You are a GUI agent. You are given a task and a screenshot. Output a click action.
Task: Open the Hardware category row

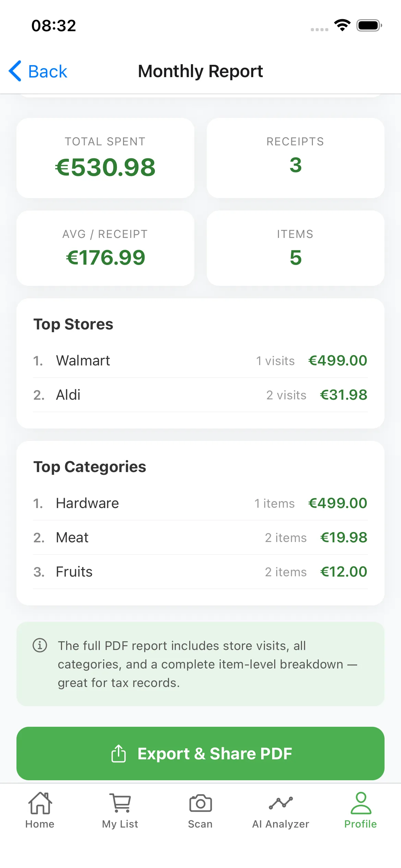click(x=200, y=503)
